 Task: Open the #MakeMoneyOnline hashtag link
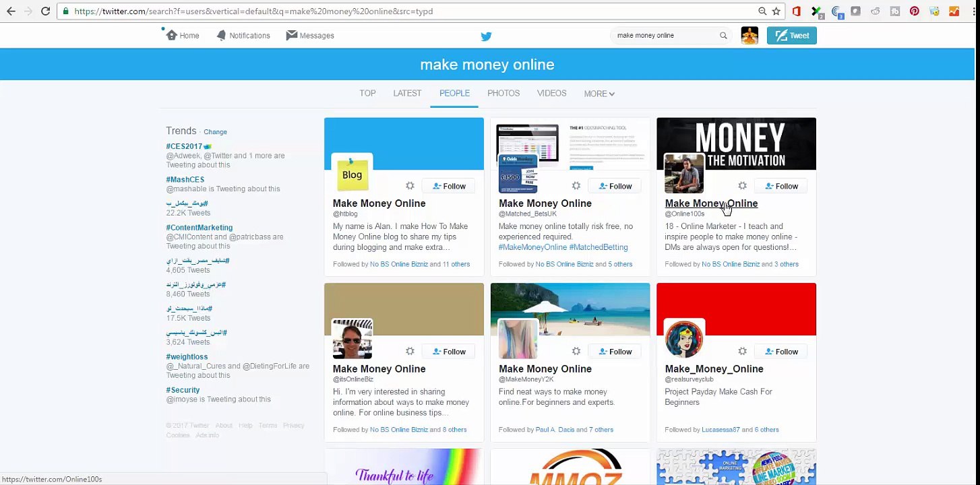click(x=532, y=247)
